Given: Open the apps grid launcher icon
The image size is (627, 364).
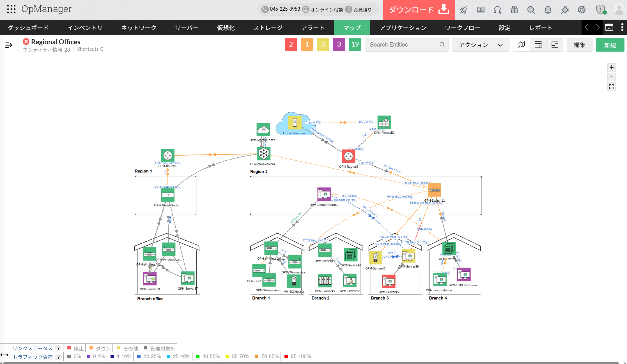Looking at the screenshot, I should click(x=11, y=9).
